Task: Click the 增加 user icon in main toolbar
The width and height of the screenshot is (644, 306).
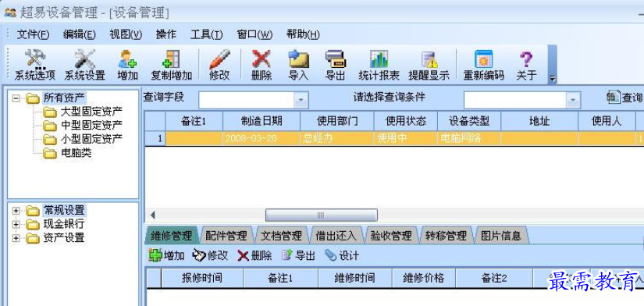Action: pyautogui.click(x=128, y=65)
